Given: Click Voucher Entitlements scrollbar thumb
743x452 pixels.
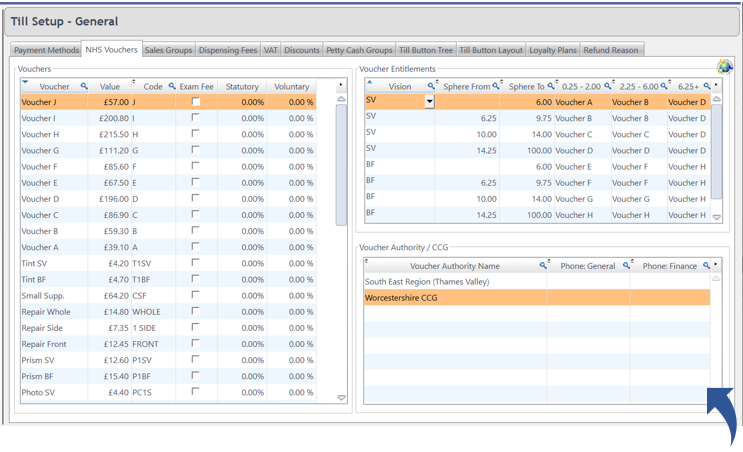Looking at the screenshot, I should pyautogui.click(x=717, y=152).
